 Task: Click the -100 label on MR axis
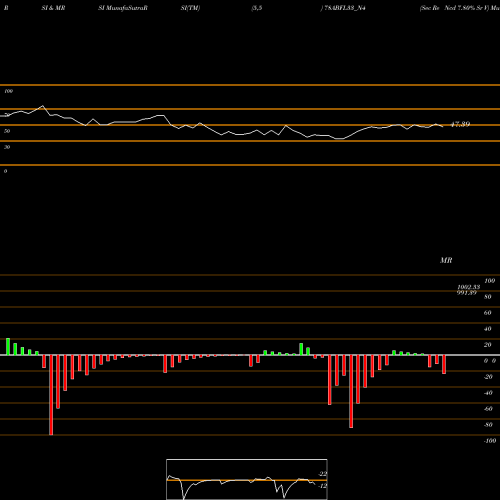click(490, 441)
